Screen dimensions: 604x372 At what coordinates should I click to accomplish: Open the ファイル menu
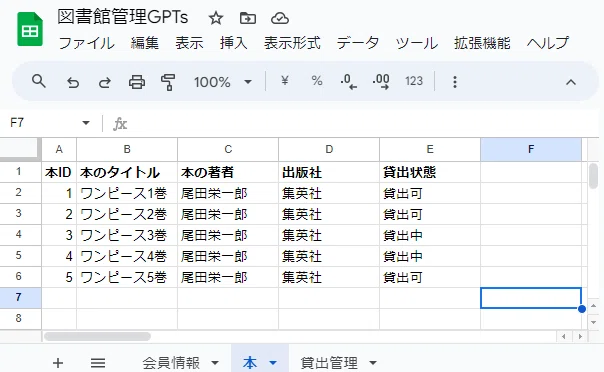coord(86,43)
